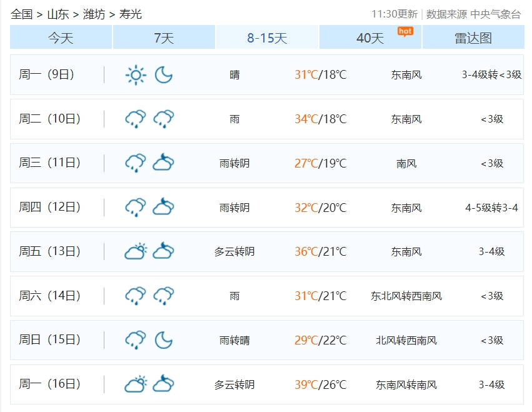
Task: Navigate to 潍坊 in the breadcrumb
Action: click(x=94, y=14)
